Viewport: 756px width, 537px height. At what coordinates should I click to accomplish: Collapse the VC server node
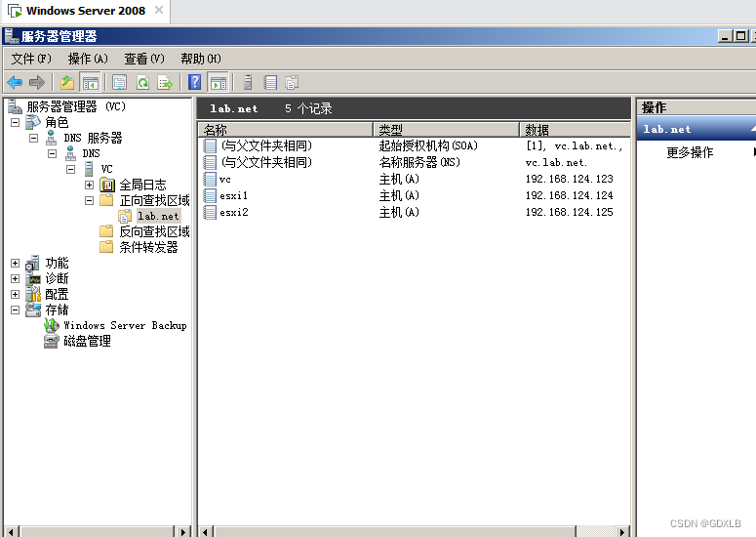[71, 169]
